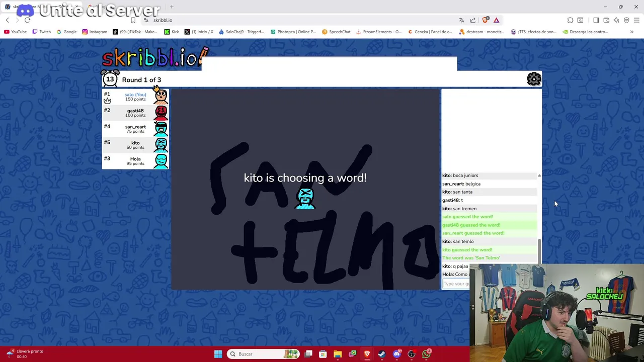Image resolution: width=644 pixels, height=362 pixels.
Task: Open the weather widget Lloverá pronto
Action: click(25, 354)
